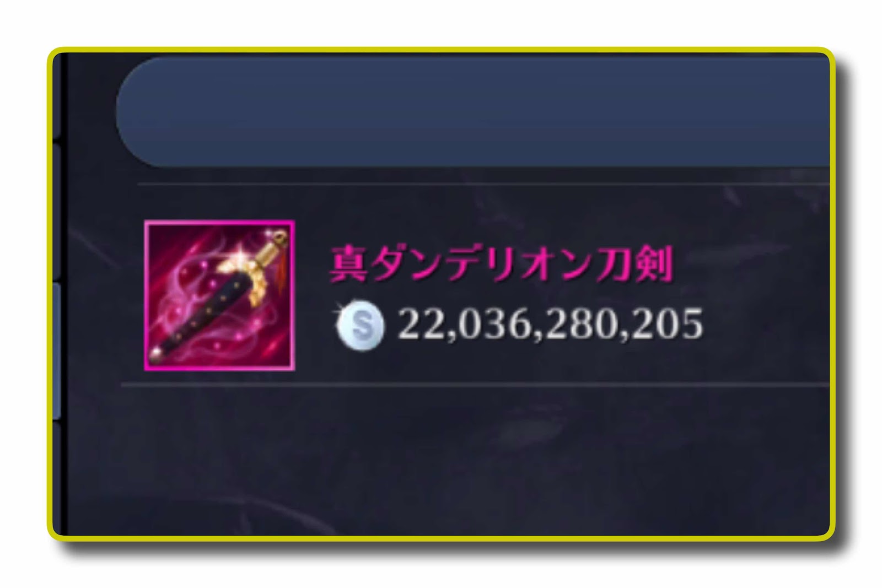The image size is (882, 588).
Task: Click the 真ダンデリオン刀剣 dagger item icon
Action: tap(219, 295)
